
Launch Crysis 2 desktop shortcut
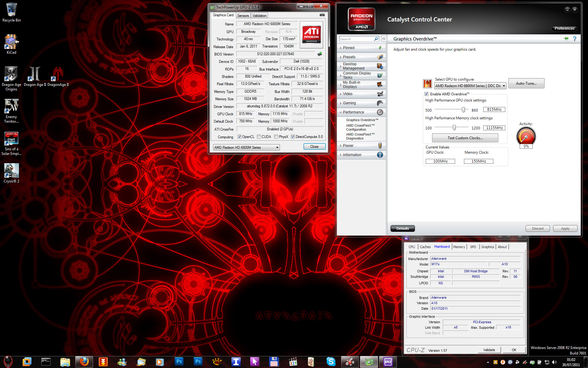click(11, 173)
